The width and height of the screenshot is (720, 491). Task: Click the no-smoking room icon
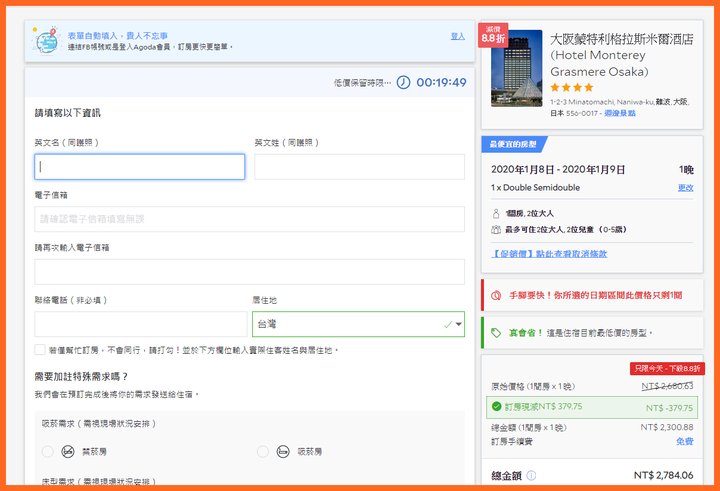(x=68, y=452)
